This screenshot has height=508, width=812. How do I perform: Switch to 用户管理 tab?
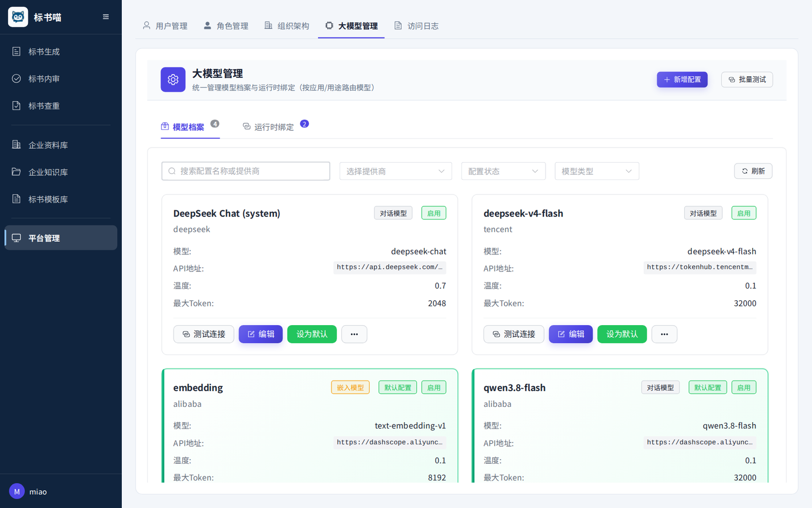tap(165, 26)
